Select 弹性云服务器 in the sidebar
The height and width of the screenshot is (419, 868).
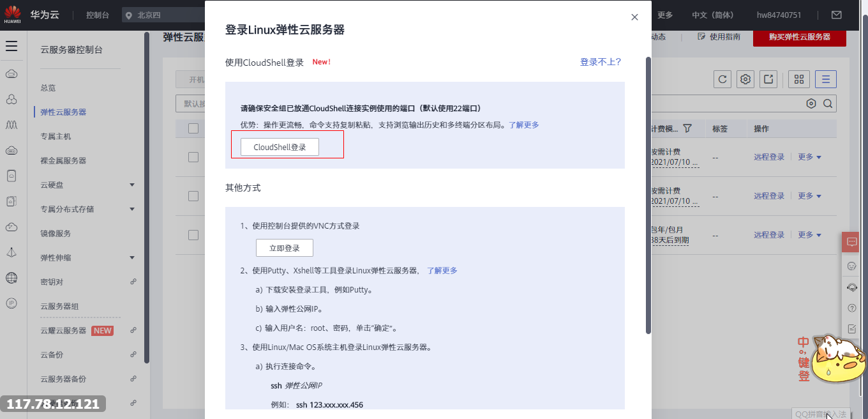[x=63, y=112]
